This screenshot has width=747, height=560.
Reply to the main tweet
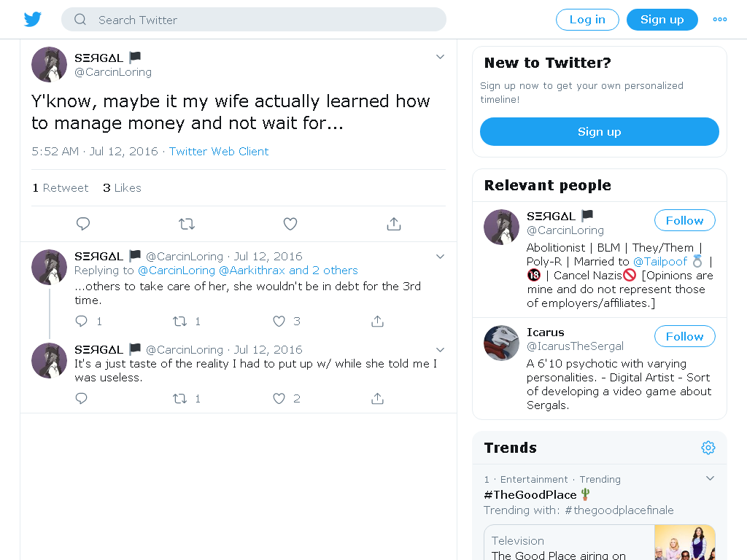point(83,223)
